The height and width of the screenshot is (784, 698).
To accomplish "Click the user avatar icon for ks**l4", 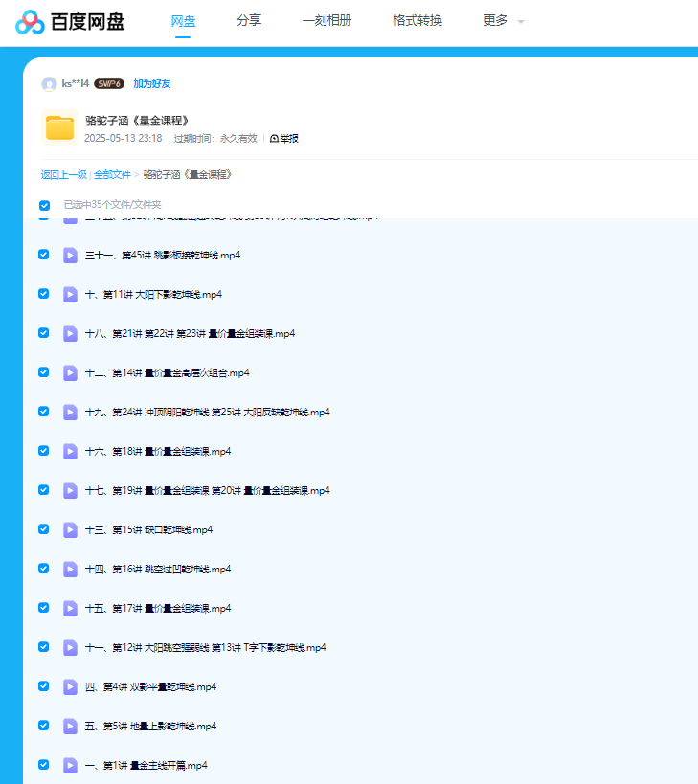I will pos(49,84).
